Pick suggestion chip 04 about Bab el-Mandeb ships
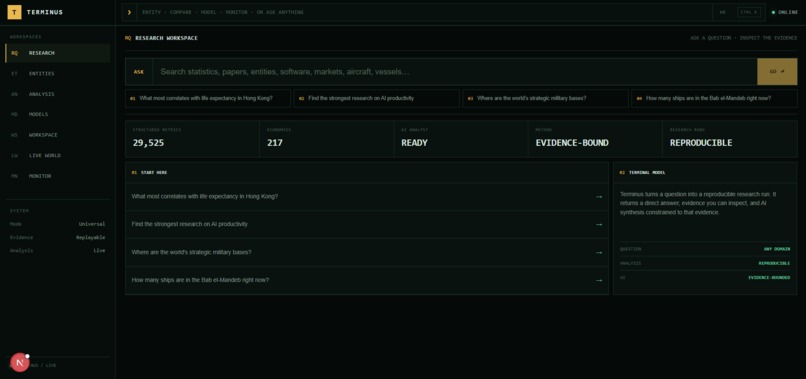806x379 pixels. pos(715,98)
